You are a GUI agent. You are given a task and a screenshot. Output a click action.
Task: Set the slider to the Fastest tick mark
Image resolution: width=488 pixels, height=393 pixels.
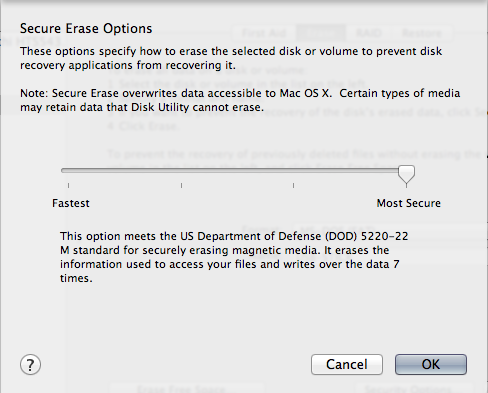tap(68, 185)
